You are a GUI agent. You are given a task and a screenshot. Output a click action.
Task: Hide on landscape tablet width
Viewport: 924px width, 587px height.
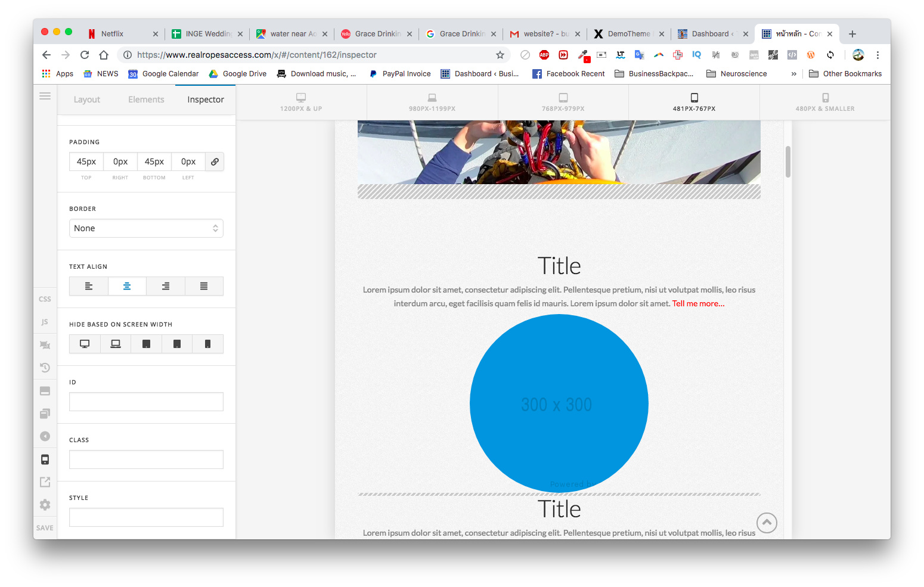147,344
